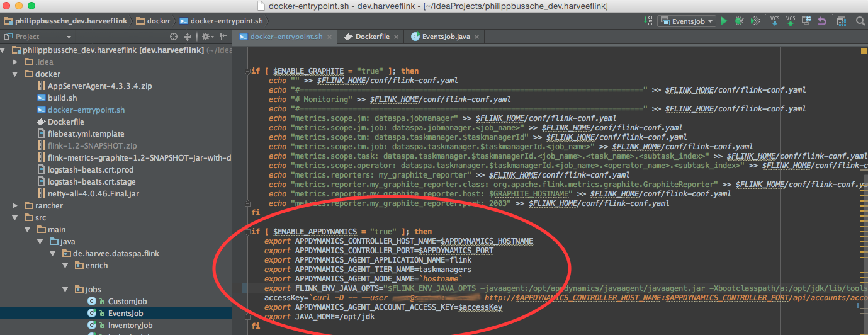Select Dockerfile in the project tree
The image size is (868, 335).
(x=60, y=122)
